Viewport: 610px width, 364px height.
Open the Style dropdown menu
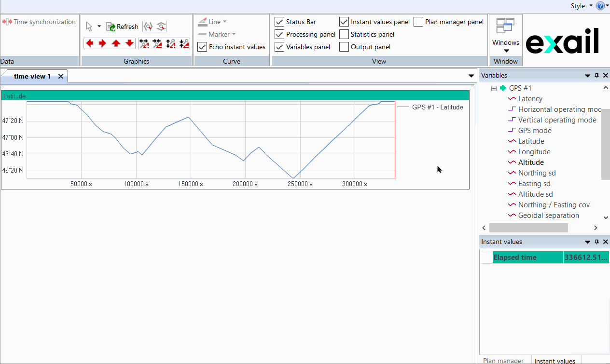pos(581,6)
